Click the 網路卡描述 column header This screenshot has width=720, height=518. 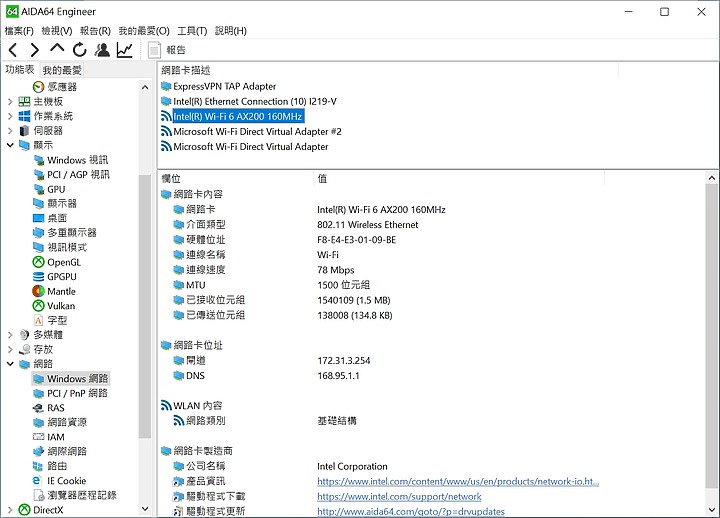[x=388, y=70]
